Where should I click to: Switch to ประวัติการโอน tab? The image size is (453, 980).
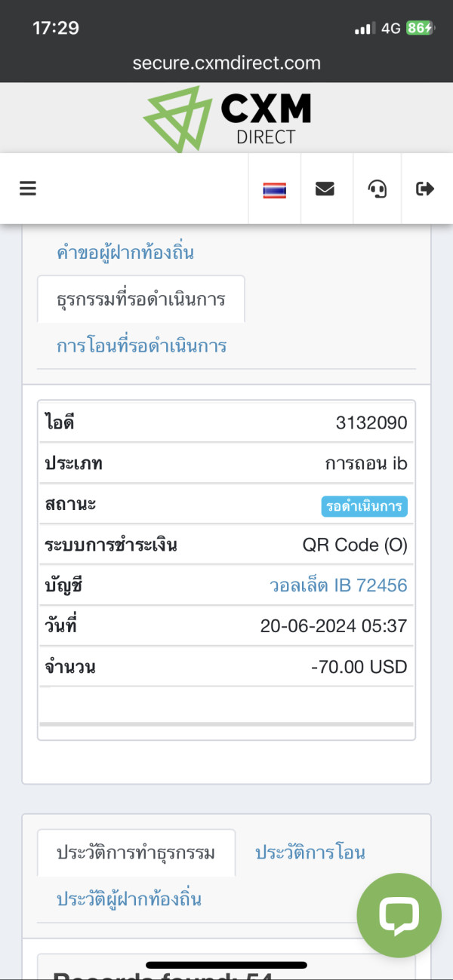[x=310, y=853]
